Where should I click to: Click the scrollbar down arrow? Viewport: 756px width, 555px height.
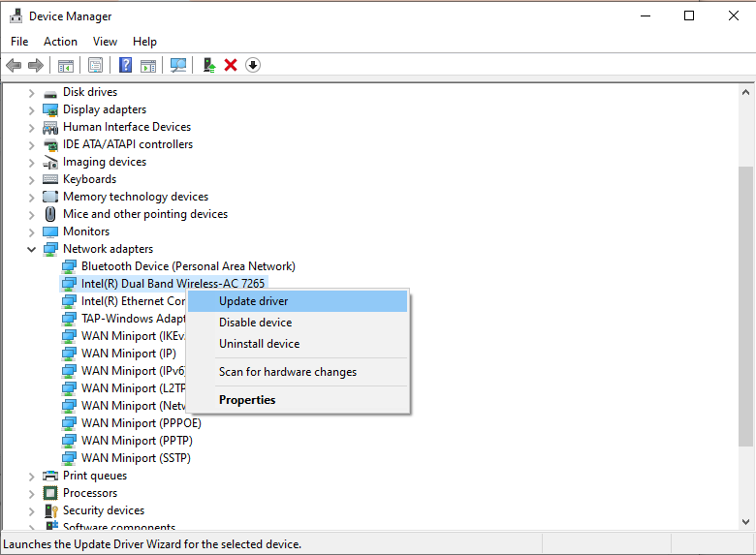coord(745,522)
